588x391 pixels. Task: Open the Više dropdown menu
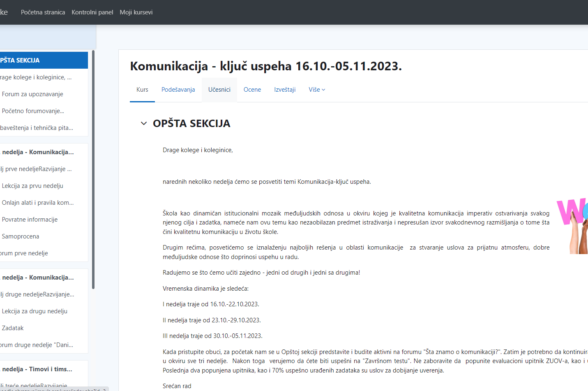(317, 90)
